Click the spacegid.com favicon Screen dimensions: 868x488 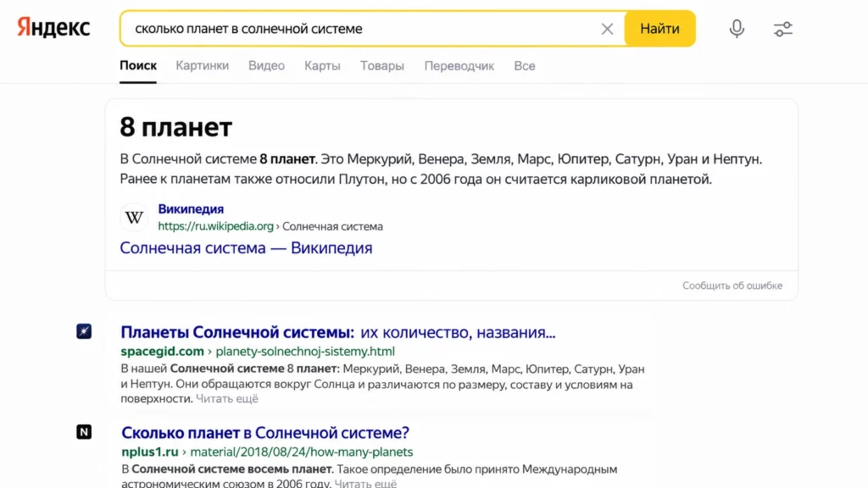(84, 331)
